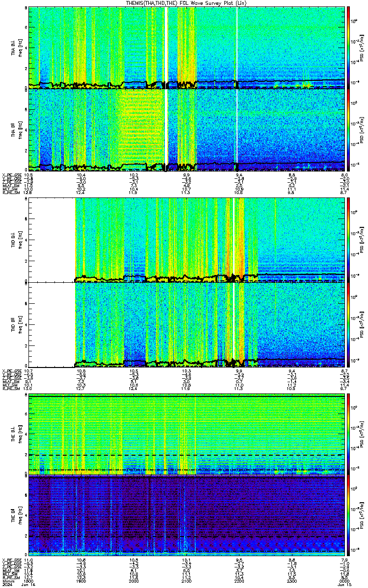Click the Jun 15 date label
368x588 pixels.
[344, 585]
